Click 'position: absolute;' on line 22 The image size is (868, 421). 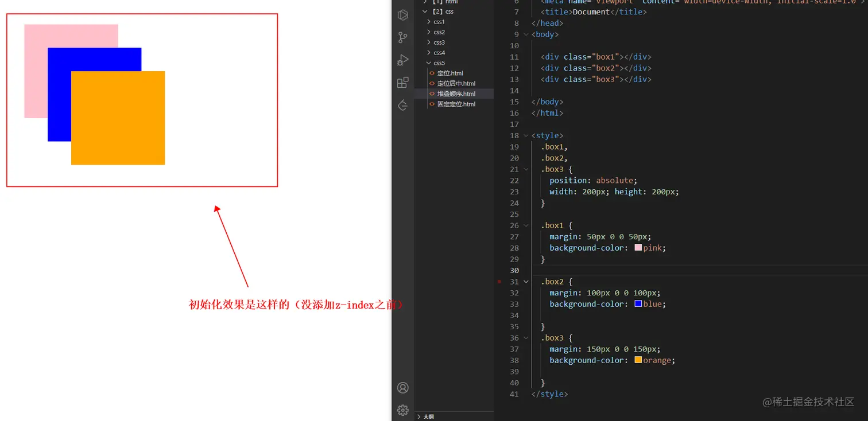click(x=594, y=181)
